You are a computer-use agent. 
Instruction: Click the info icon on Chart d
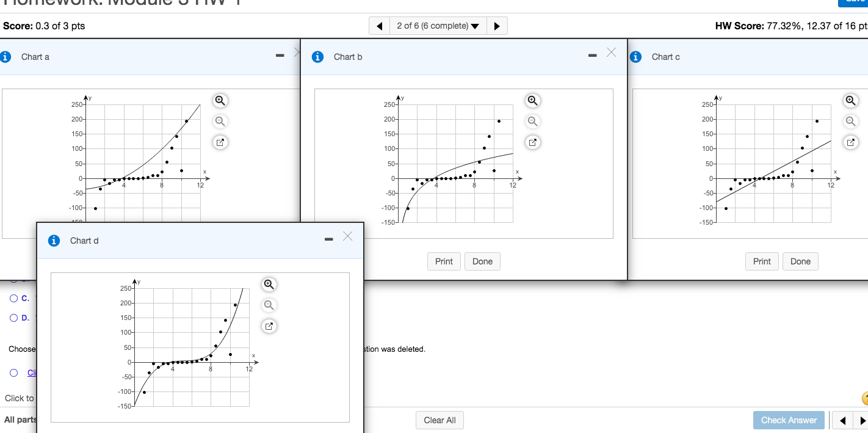[x=53, y=241]
